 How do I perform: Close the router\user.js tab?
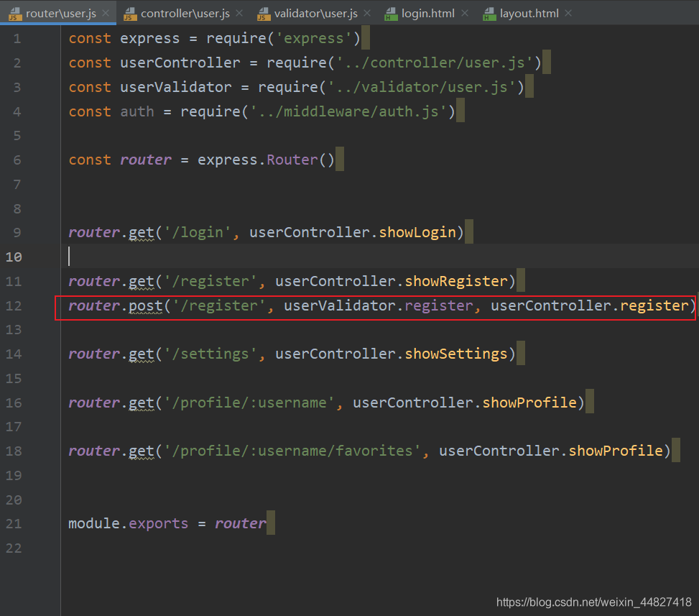[x=106, y=14]
